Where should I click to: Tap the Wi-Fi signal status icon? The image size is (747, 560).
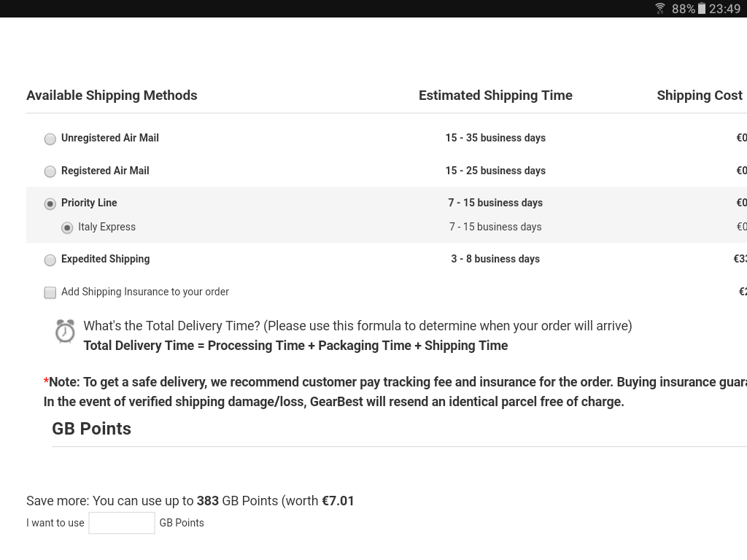(659, 9)
